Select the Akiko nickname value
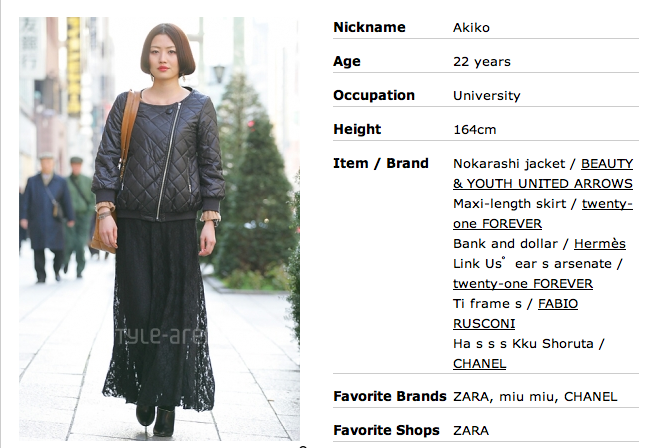Image resolution: width=657 pixels, height=448 pixels. tap(471, 28)
